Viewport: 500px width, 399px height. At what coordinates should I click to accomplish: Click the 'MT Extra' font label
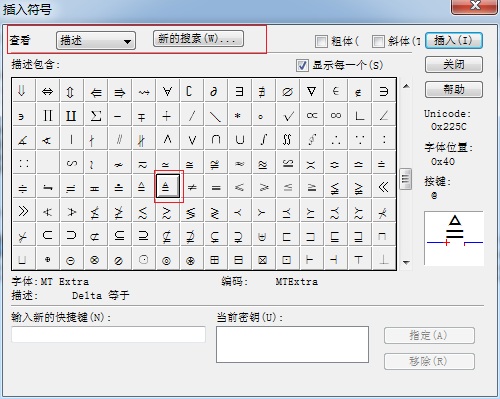[65, 282]
